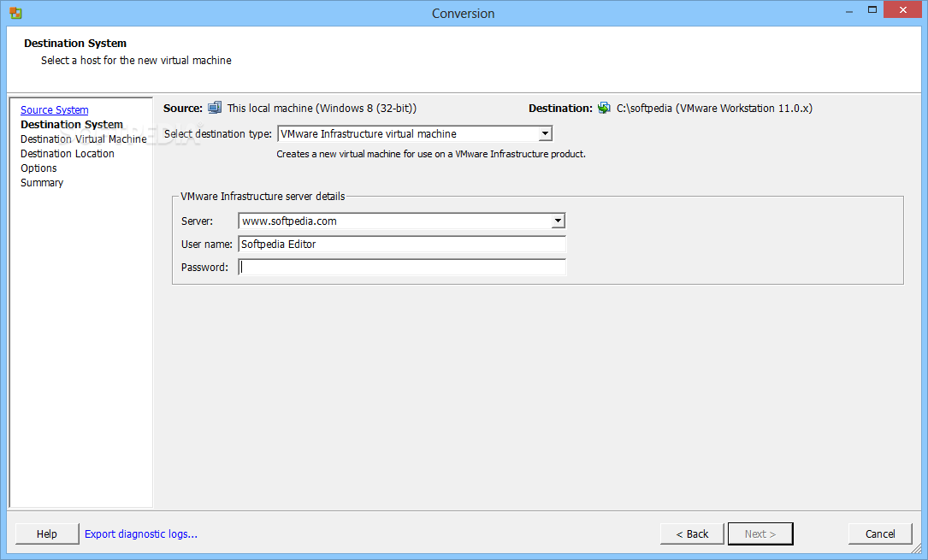Select Destination Virtual Machine step

[x=84, y=139]
